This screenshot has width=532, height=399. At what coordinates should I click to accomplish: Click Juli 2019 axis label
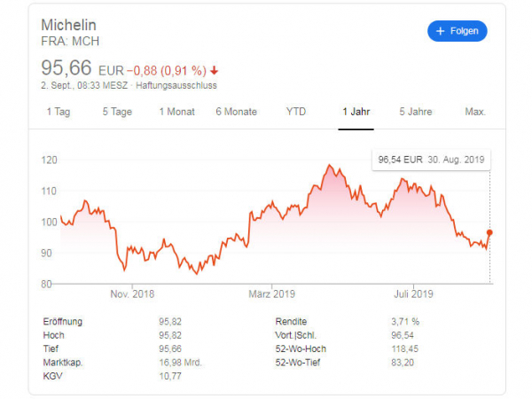(413, 293)
